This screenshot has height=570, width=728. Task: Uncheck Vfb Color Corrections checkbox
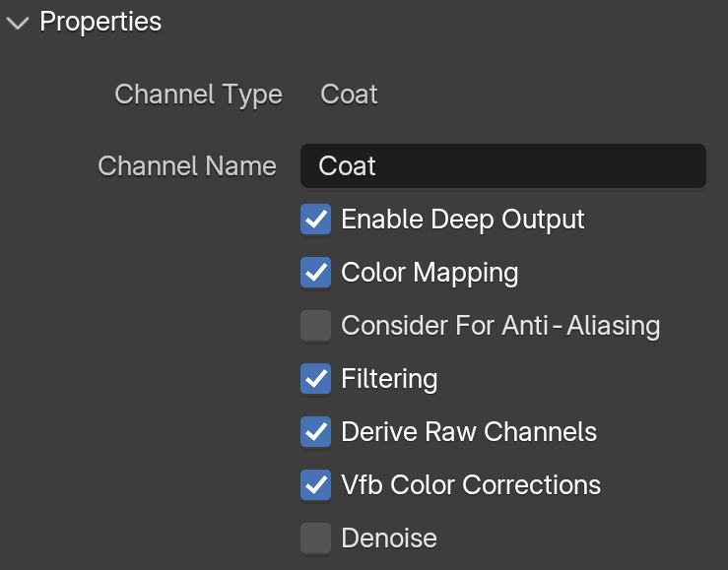tap(315, 484)
